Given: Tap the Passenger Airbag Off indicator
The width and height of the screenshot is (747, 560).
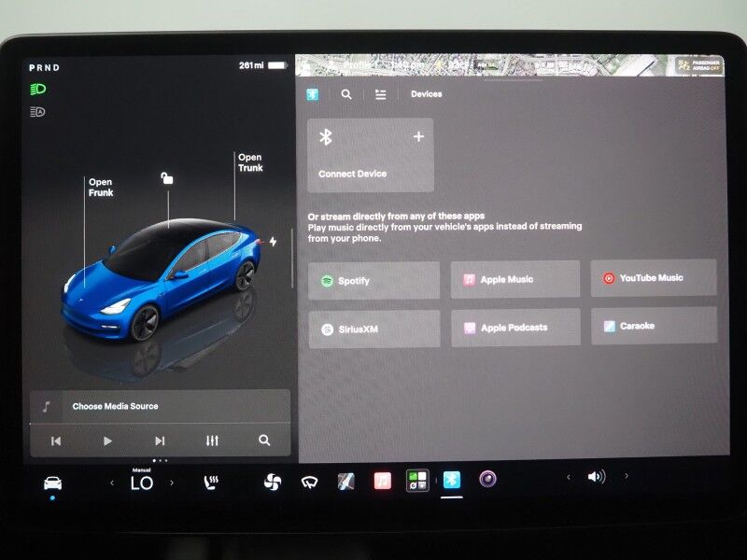Looking at the screenshot, I should [x=698, y=65].
